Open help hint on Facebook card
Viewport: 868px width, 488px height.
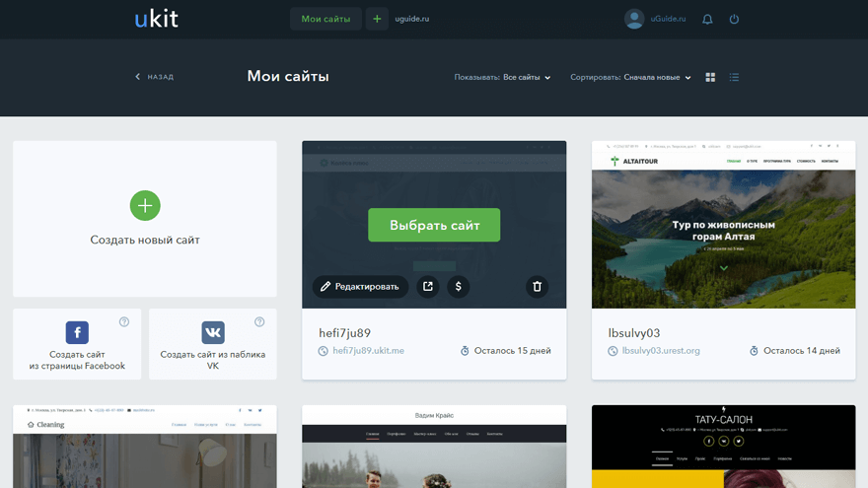tap(124, 322)
